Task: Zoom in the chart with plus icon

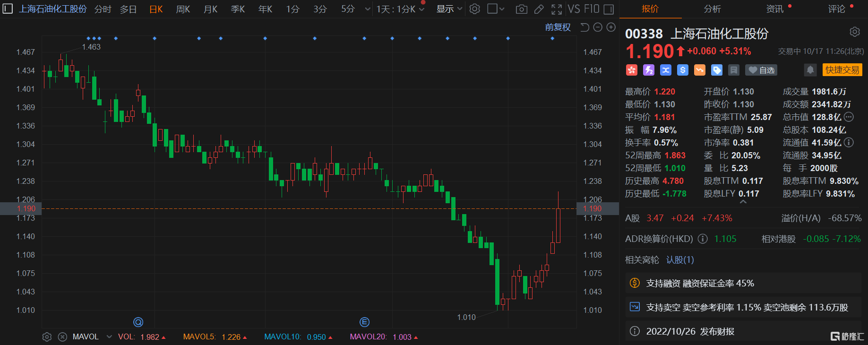Action: click(x=611, y=27)
